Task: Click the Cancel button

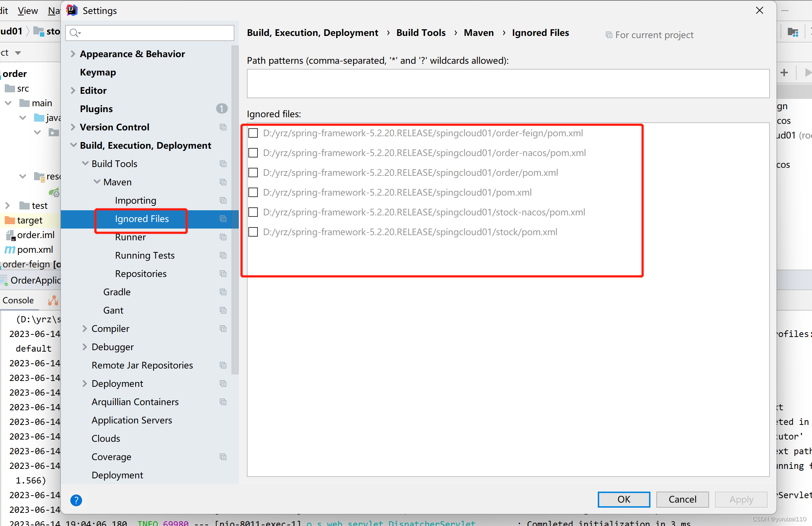Action: coord(682,499)
